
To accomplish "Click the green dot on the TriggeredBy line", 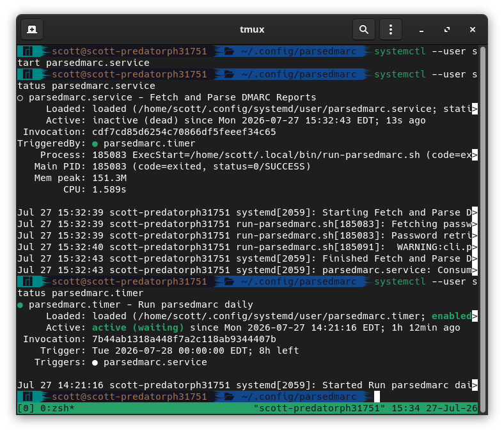I will pyautogui.click(x=95, y=144).
